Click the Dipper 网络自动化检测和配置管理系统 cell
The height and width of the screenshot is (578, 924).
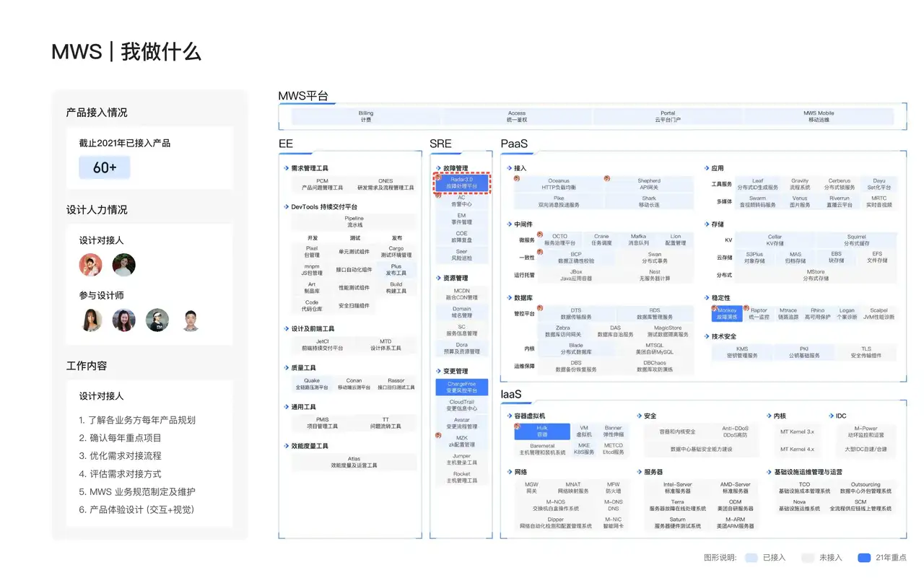pyautogui.click(x=555, y=522)
